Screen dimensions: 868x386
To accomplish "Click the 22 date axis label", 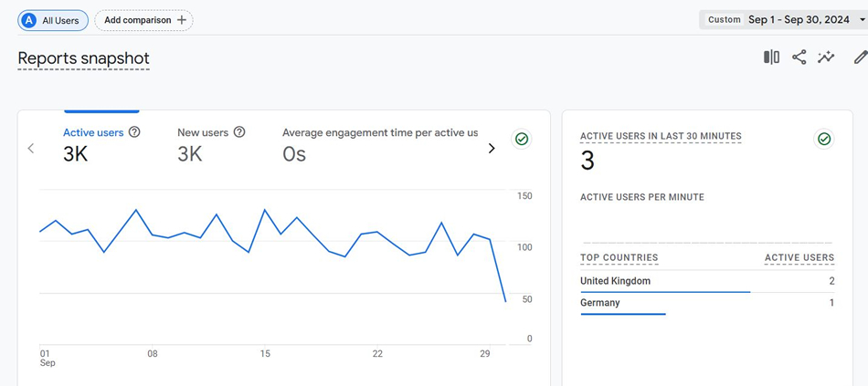I will tap(377, 354).
